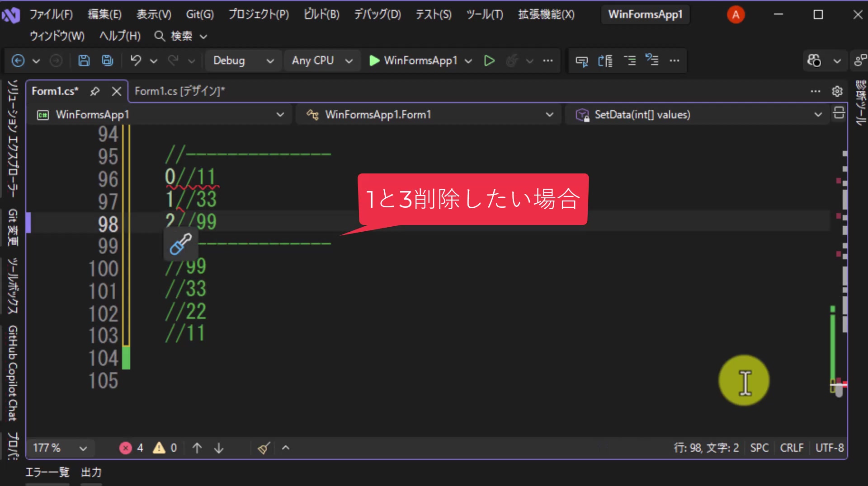
Task: Save all files
Action: [108, 61]
